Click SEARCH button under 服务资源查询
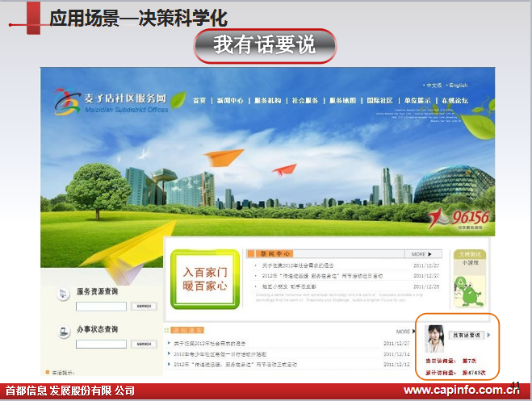Image resolution: width=532 pixels, height=401 pixels. point(143,307)
